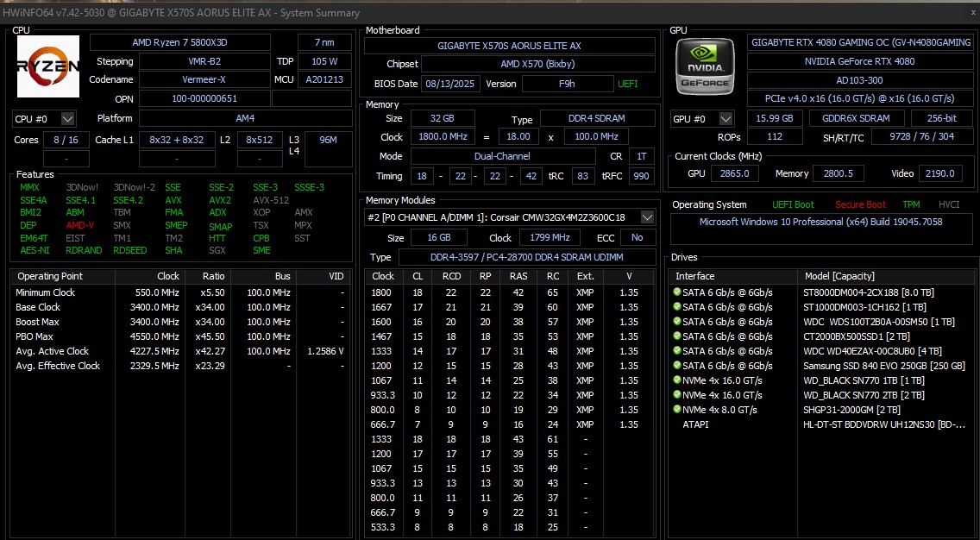The image size is (980, 540).
Task: Close the System Summary window
Action: [x=974, y=12]
